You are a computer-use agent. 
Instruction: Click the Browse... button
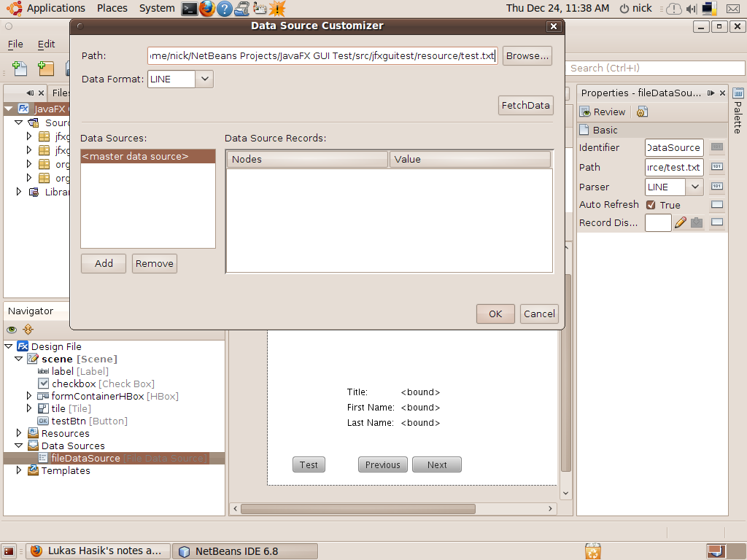click(x=527, y=55)
